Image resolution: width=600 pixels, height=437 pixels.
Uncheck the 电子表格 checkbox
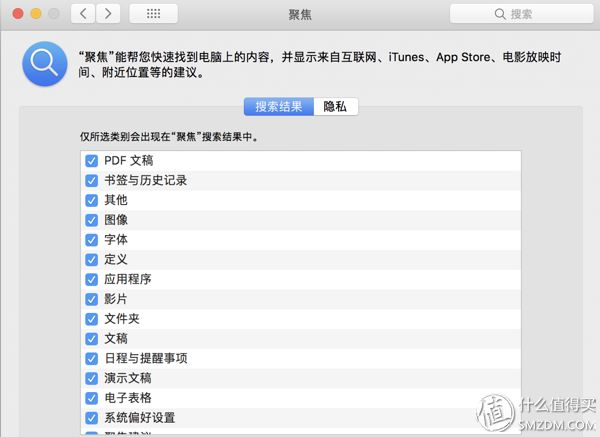91,398
